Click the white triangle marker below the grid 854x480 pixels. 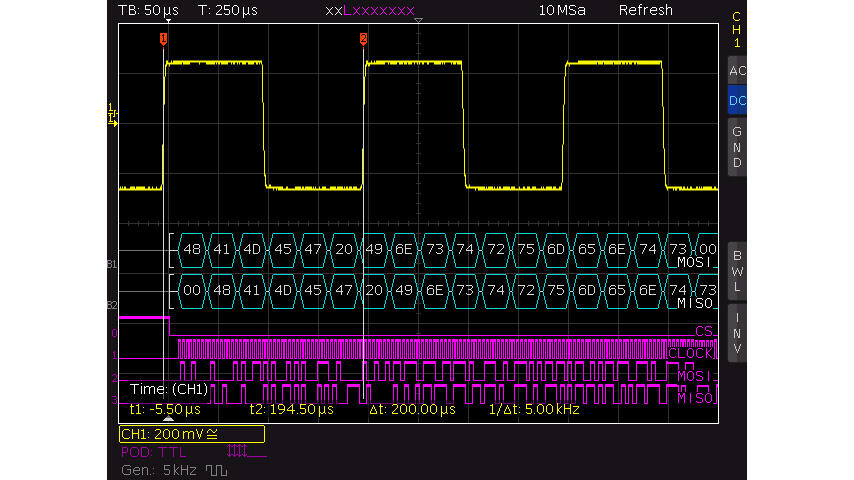tap(168, 420)
